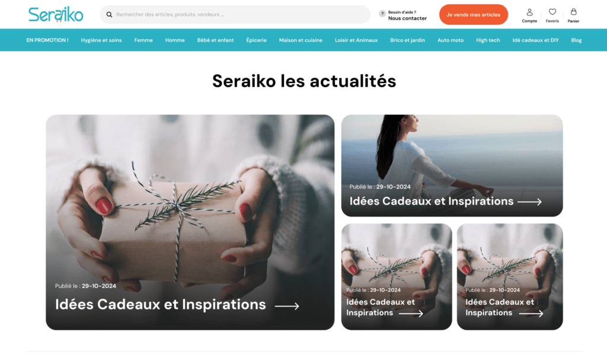Open the Favoris heart icon
Image resolution: width=607 pixels, height=364 pixels.
(552, 12)
